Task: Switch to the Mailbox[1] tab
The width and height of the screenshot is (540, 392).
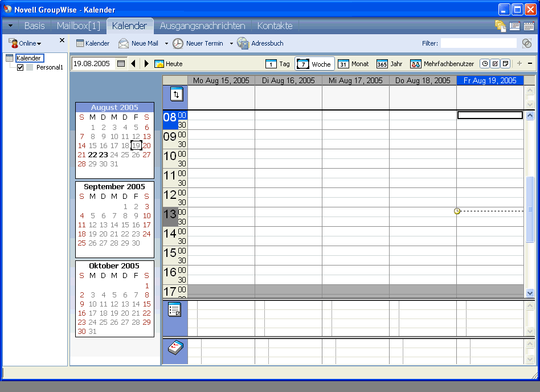Action: pos(78,25)
